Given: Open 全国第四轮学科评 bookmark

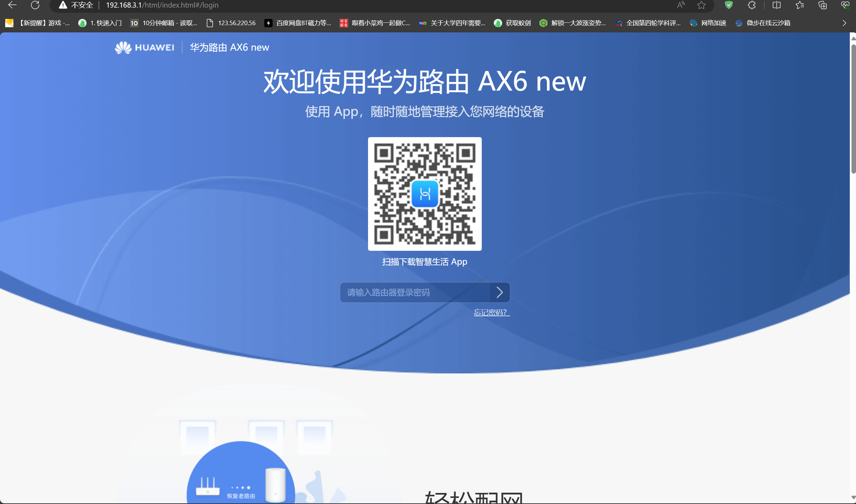Looking at the screenshot, I should [648, 23].
